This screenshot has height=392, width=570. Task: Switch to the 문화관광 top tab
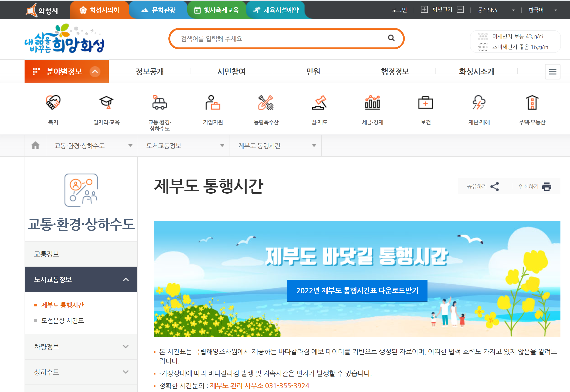point(158,10)
